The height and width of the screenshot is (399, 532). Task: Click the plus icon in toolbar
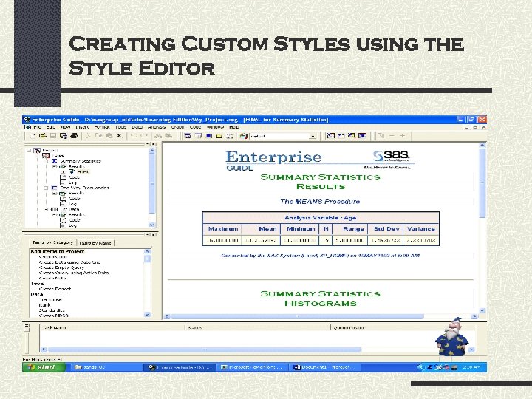[x=403, y=136]
